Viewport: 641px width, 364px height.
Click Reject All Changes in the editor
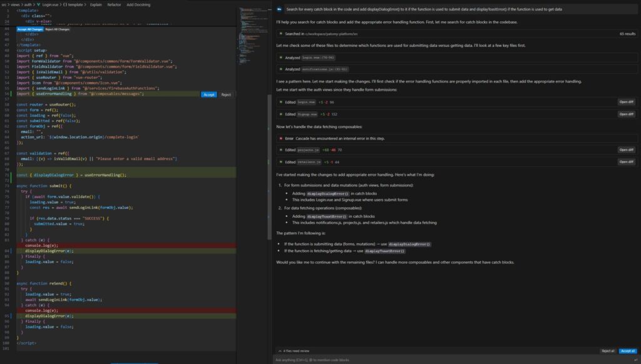(57, 29)
